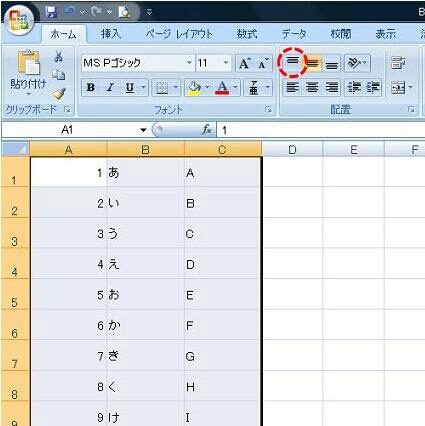
Task: Expand the fill color dropdown arrow
Action: tap(207, 88)
